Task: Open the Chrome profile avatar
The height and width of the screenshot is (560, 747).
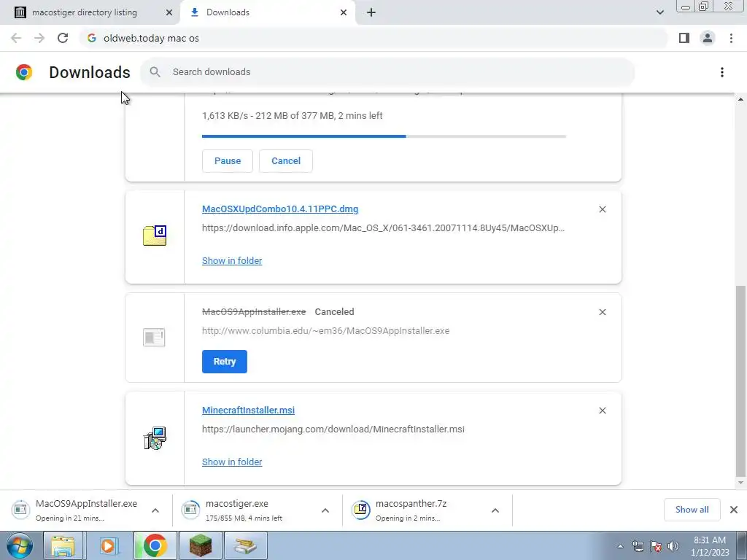Action: coord(708,38)
